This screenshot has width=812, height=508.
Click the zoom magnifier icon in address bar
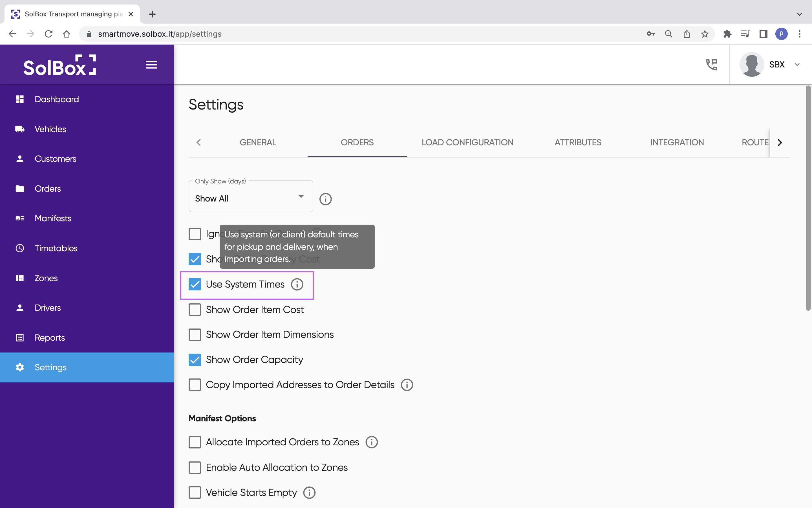coord(669,34)
